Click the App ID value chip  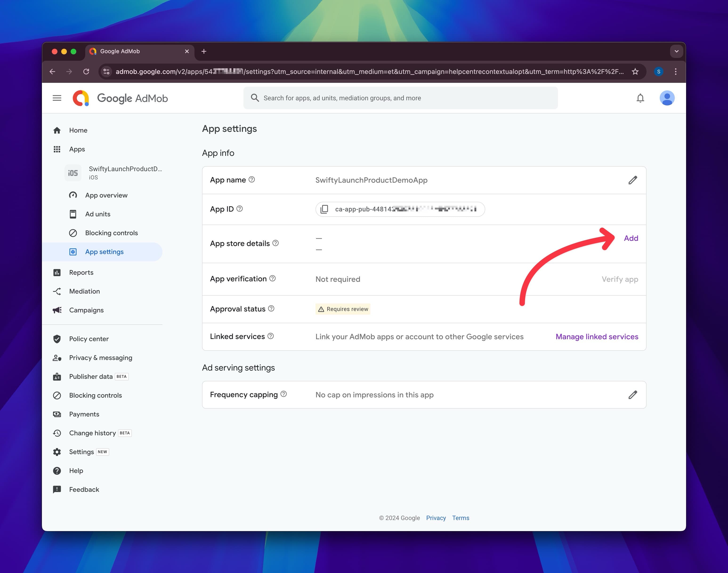tap(400, 209)
